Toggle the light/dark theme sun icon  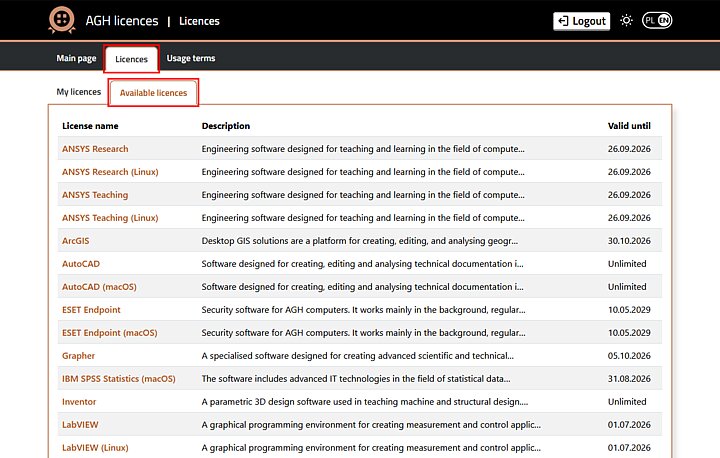626,21
